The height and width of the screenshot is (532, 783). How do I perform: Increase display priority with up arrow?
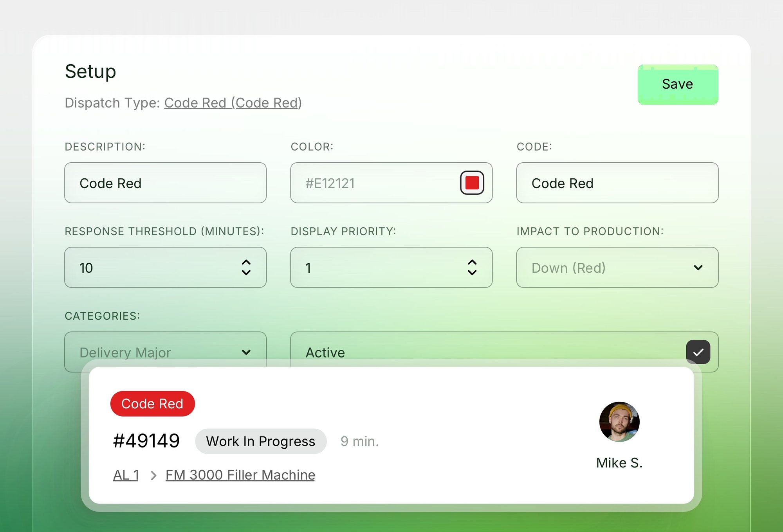pos(472,262)
